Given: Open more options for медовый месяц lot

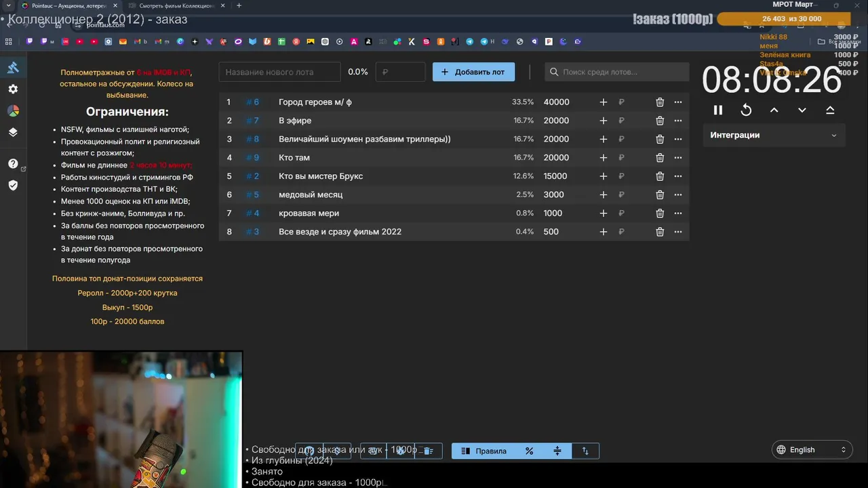Looking at the screenshot, I should tap(678, 195).
